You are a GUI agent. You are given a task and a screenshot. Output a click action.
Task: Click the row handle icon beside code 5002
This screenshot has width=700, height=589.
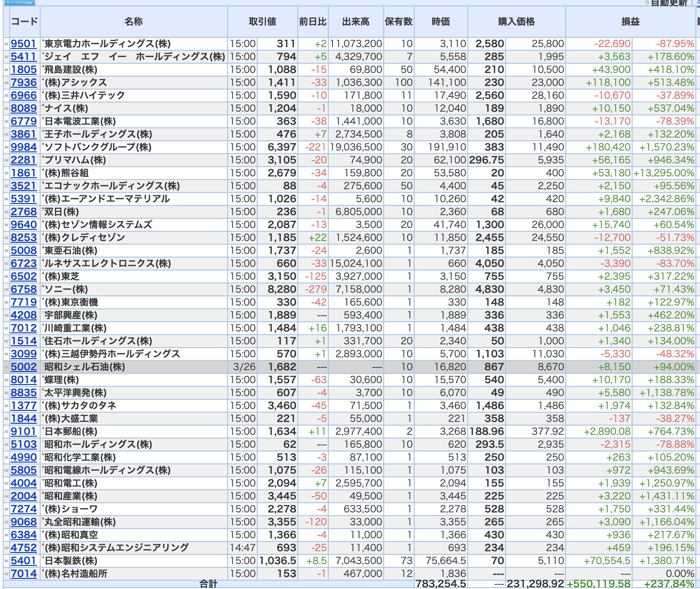pyautogui.click(x=6, y=367)
